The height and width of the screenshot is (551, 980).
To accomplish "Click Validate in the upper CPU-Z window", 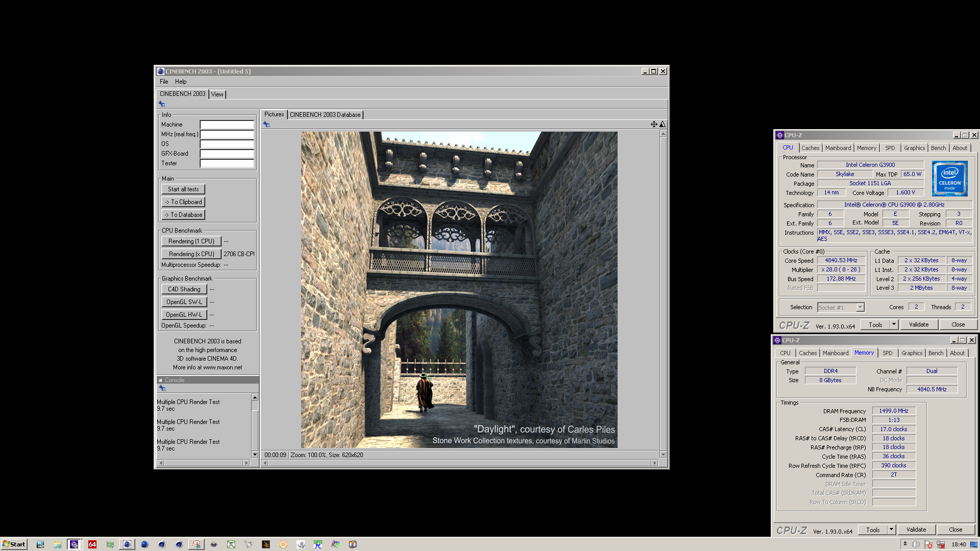I will click(919, 324).
